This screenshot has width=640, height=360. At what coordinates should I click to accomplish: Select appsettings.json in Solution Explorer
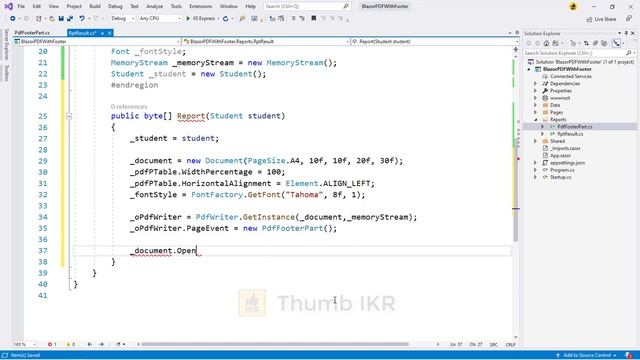567,162
